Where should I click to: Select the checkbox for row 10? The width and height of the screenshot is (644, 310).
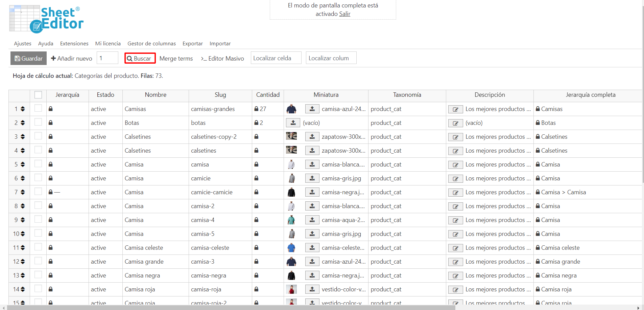[38, 234]
